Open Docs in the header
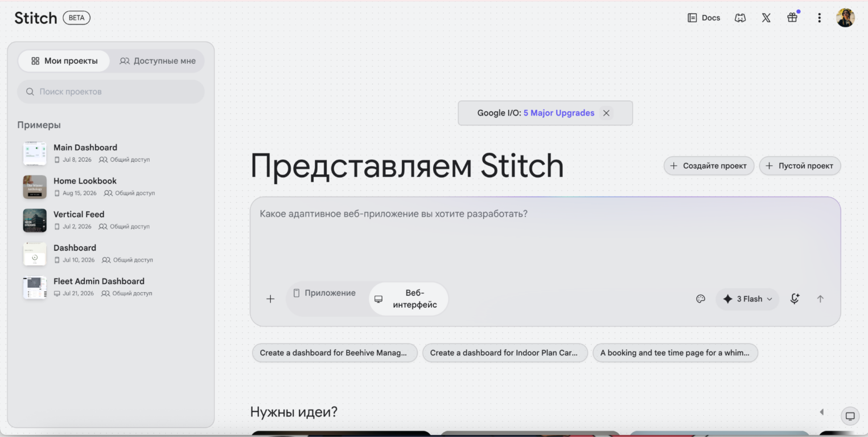The image size is (868, 437). pos(704,18)
